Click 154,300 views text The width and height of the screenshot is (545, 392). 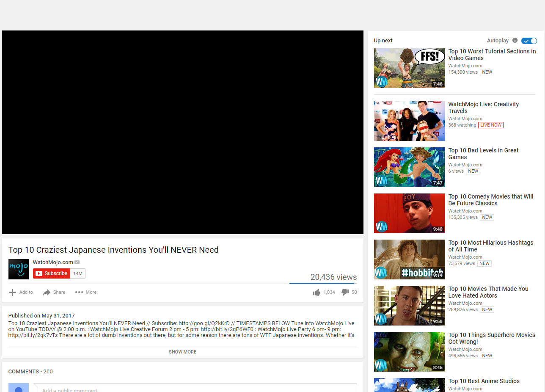[463, 72]
